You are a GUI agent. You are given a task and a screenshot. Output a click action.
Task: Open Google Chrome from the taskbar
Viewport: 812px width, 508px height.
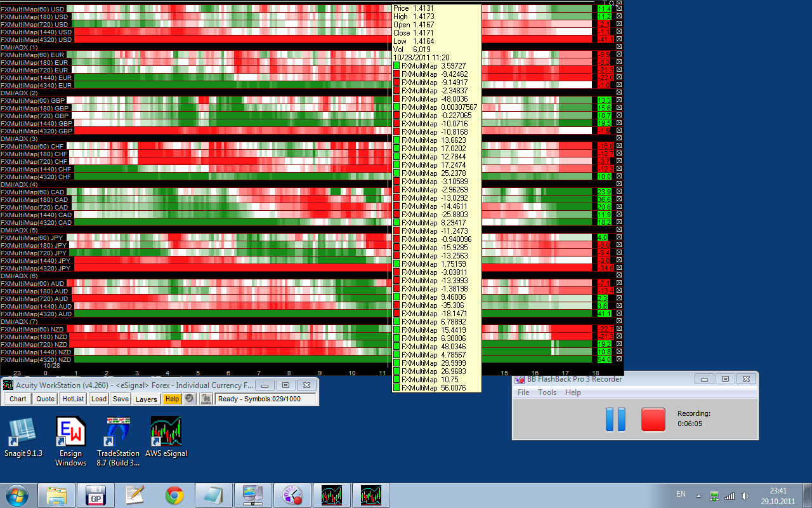click(x=174, y=495)
